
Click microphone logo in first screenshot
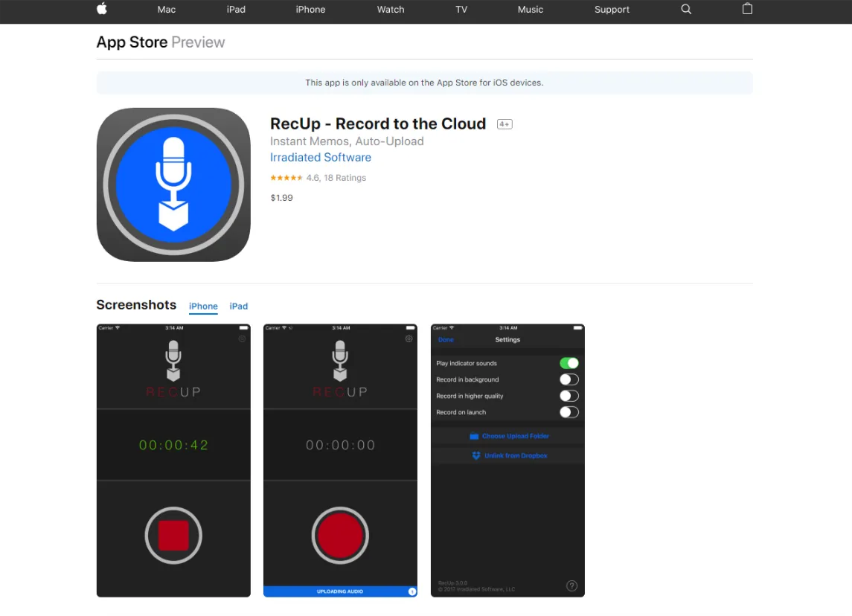(x=173, y=361)
